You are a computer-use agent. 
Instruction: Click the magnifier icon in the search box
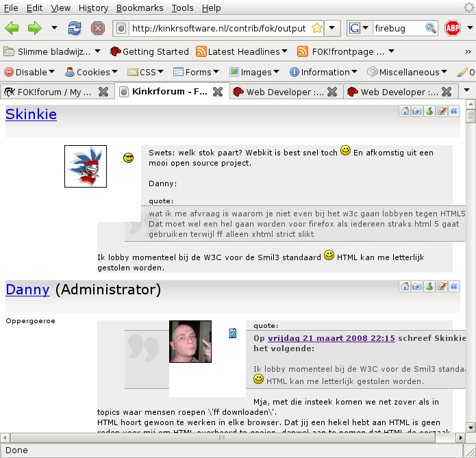pyautogui.click(x=430, y=28)
